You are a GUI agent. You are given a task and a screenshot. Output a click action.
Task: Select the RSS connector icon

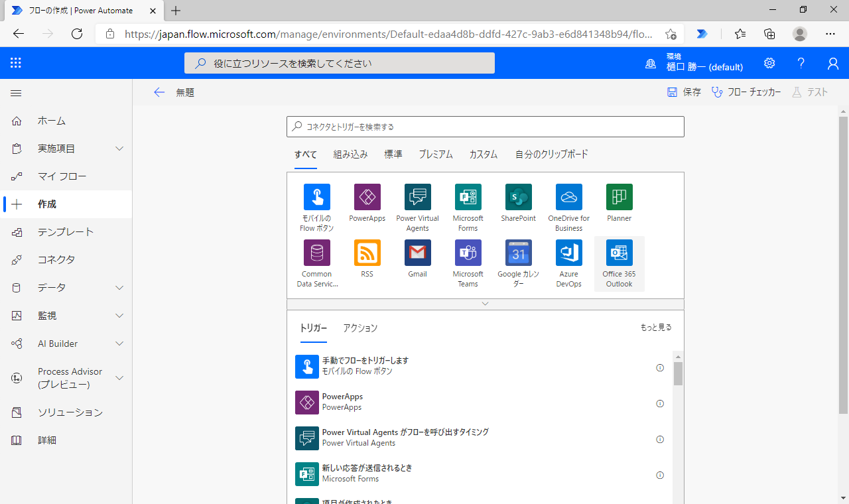[367, 253]
